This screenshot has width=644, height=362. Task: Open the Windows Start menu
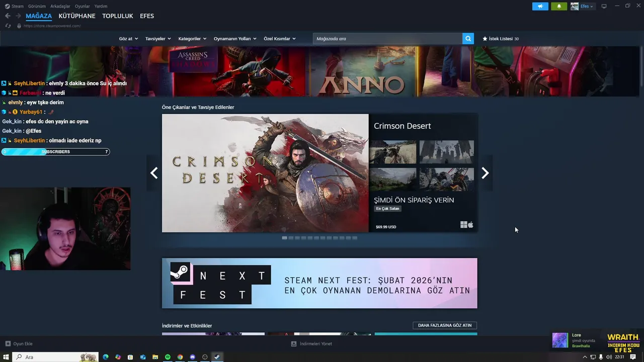[6, 357]
